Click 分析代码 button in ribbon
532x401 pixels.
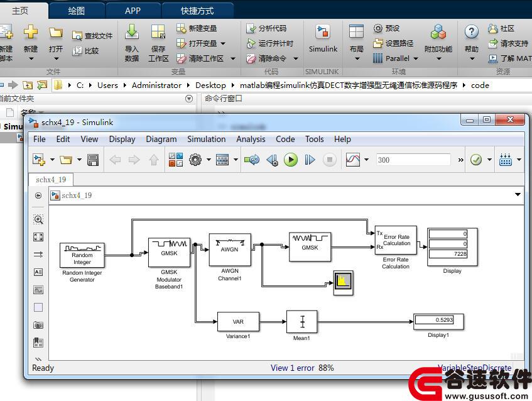[266, 28]
